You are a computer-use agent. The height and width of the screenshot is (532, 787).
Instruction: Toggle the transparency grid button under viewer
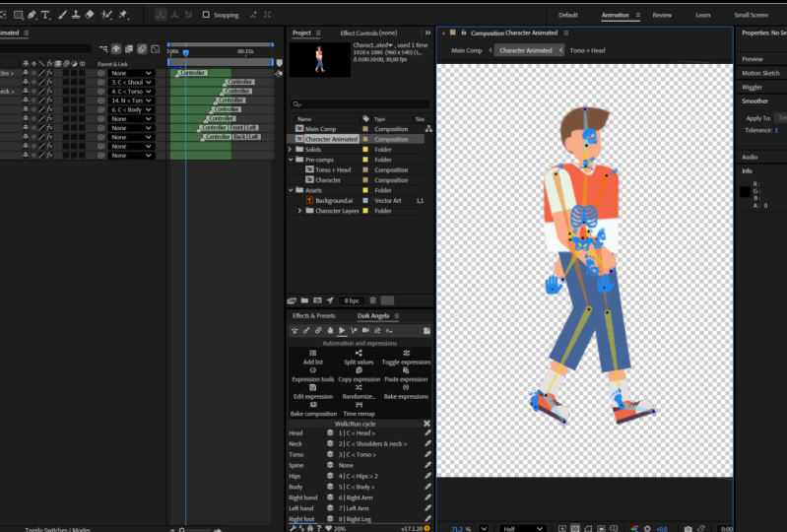click(x=575, y=528)
